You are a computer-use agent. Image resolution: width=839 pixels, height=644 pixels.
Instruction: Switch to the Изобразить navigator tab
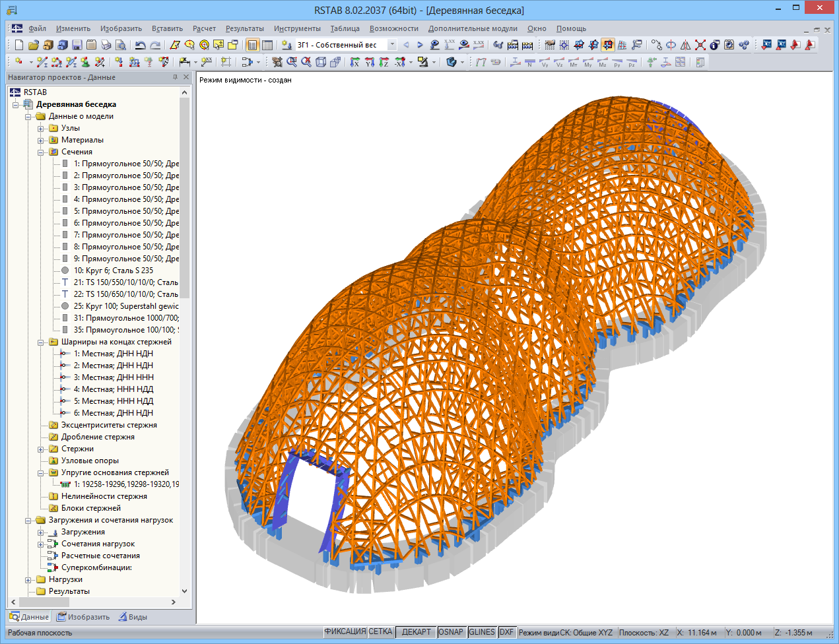pos(83,617)
